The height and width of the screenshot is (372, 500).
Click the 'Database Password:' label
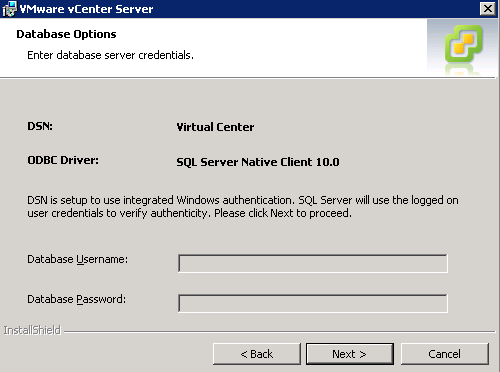coord(77,299)
